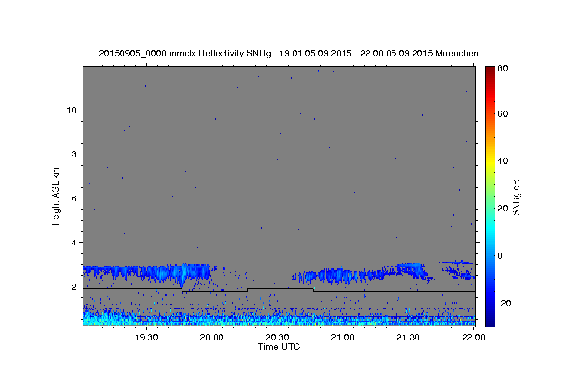
Task: Click the cyan near-surface echo band
Action: coord(279,319)
